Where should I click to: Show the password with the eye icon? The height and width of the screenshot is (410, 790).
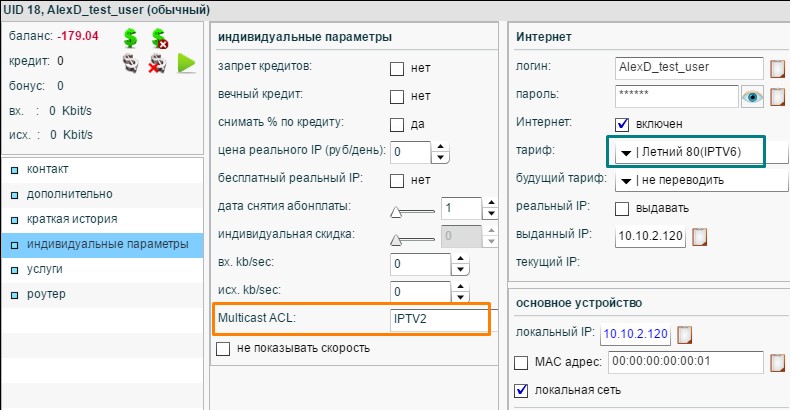752,97
